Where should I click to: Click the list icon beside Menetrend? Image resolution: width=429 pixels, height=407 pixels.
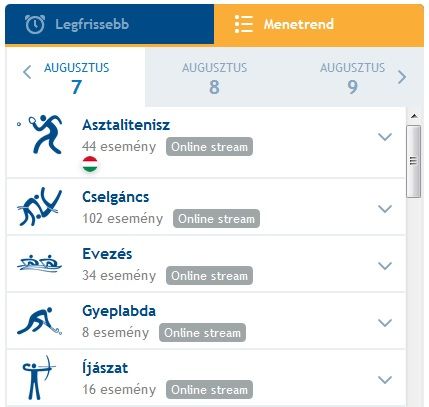pos(244,24)
